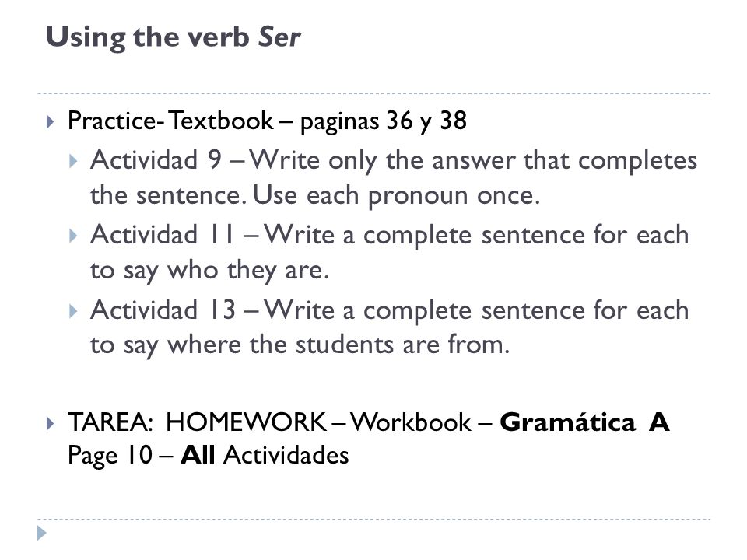Screen dimensions: 747x560
Task: Click the word Workbook in the homework line
Action: 411,422
